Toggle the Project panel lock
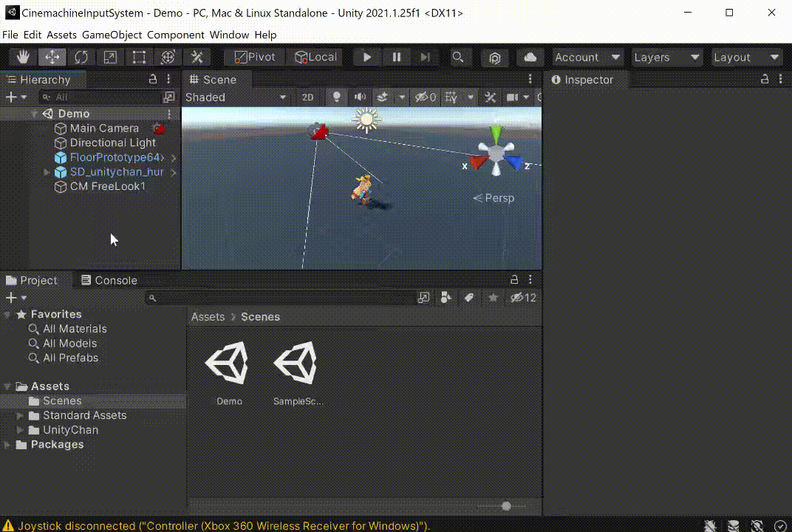The width and height of the screenshot is (792, 532). (x=514, y=279)
